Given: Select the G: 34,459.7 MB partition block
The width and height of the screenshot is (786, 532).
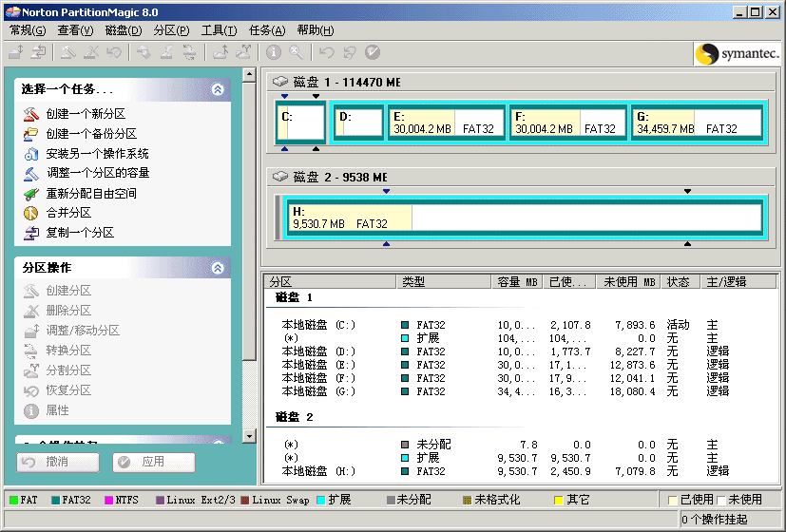Looking at the screenshot, I should [696, 123].
